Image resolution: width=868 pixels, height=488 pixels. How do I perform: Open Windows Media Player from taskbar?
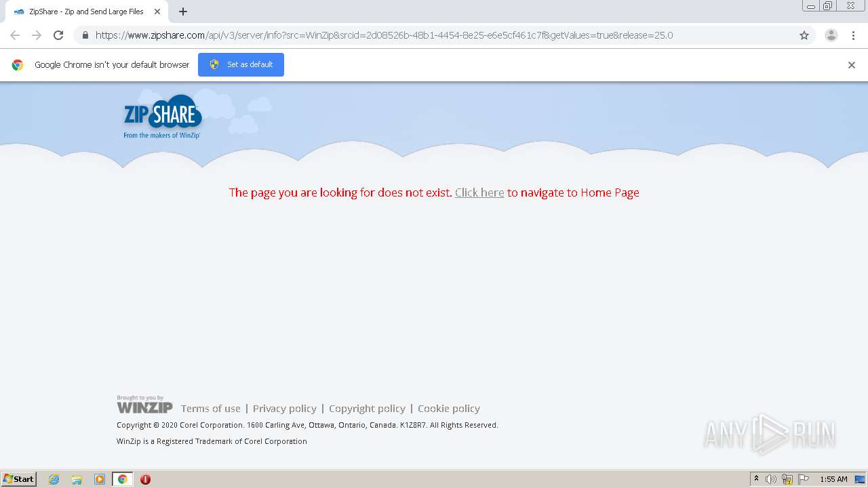click(100, 479)
